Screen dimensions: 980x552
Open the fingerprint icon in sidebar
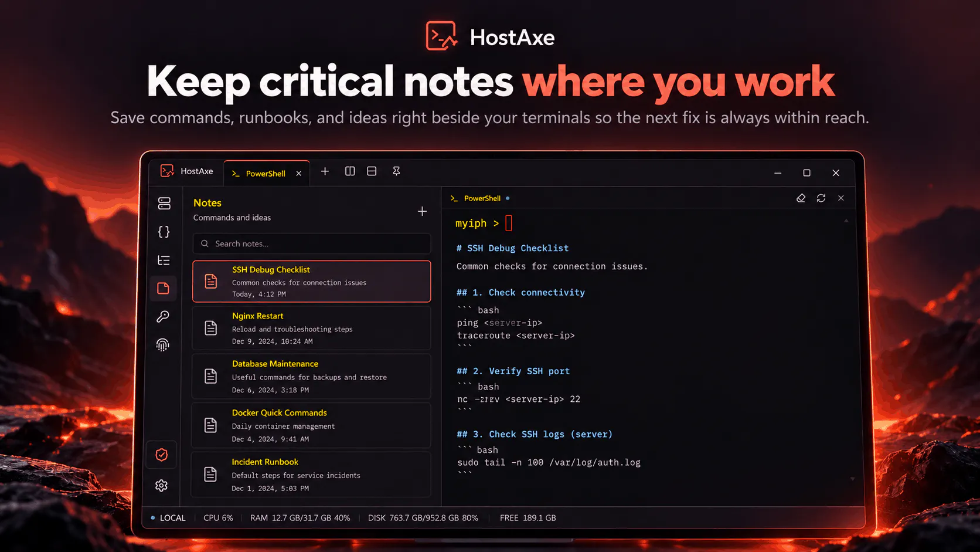(x=163, y=345)
